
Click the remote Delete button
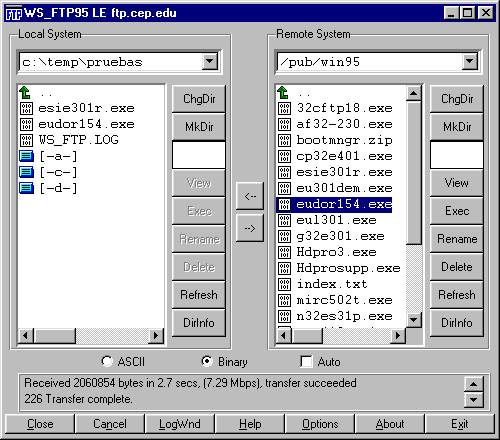coord(457,267)
